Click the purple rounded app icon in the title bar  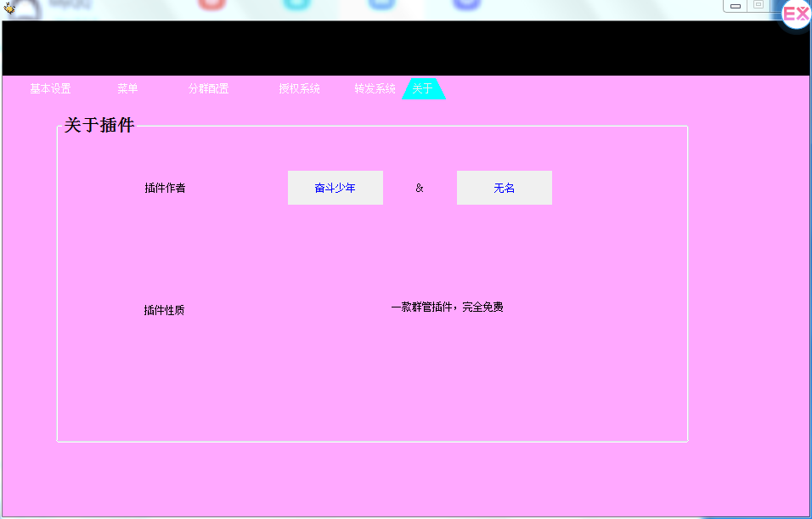[x=466, y=3]
